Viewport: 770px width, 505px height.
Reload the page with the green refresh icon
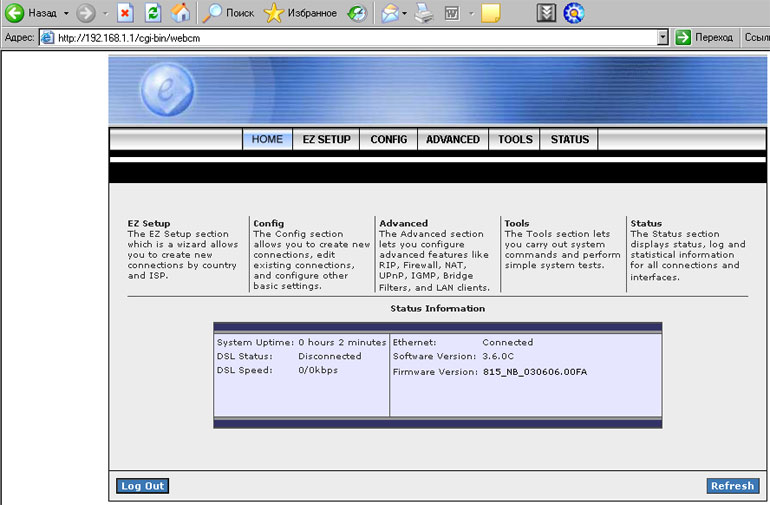(153, 13)
